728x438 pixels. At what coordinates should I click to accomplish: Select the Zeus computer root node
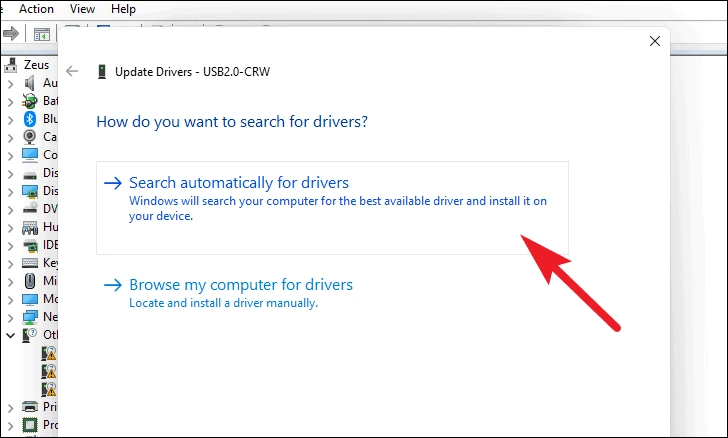pos(36,65)
